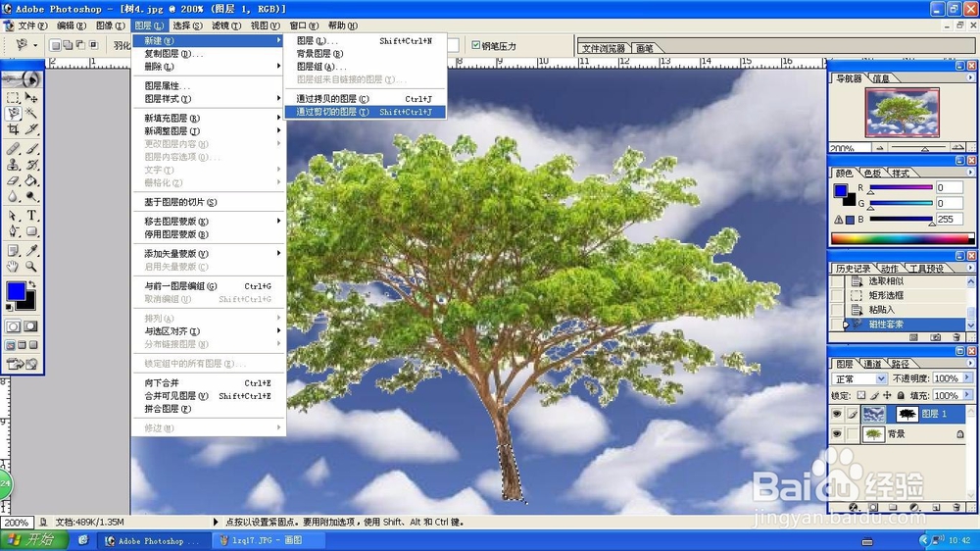The width and height of the screenshot is (980, 551).
Task: Hide 图层 1 via its eye icon
Action: click(837, 414)
